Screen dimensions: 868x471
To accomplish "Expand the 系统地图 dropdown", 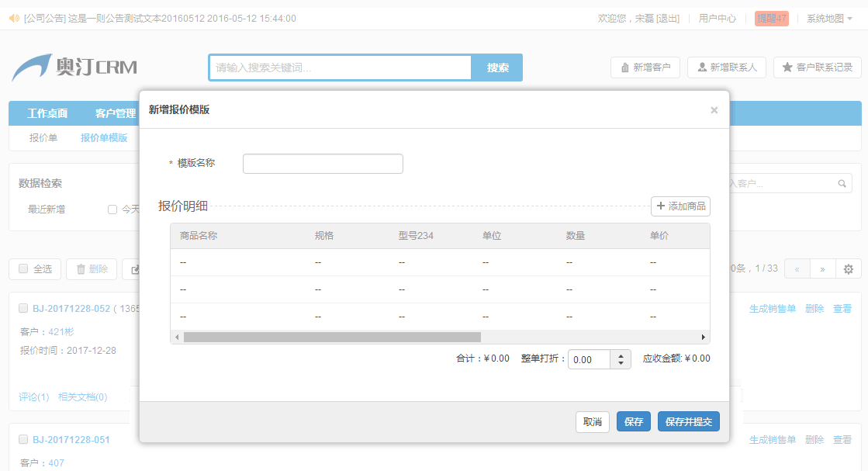I will point(829,18).
